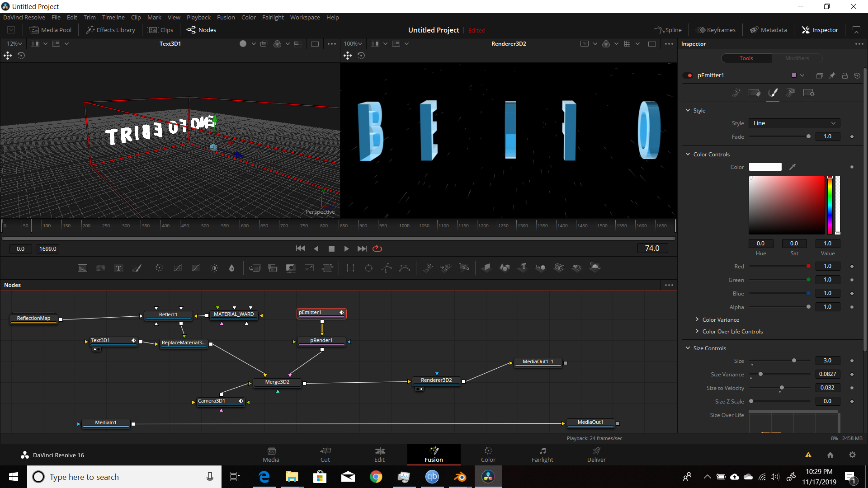Image resolution: width=868 pixels, height=488 pixels.
Task: Switch to the Modifiers tab
Action: point(797,58)
